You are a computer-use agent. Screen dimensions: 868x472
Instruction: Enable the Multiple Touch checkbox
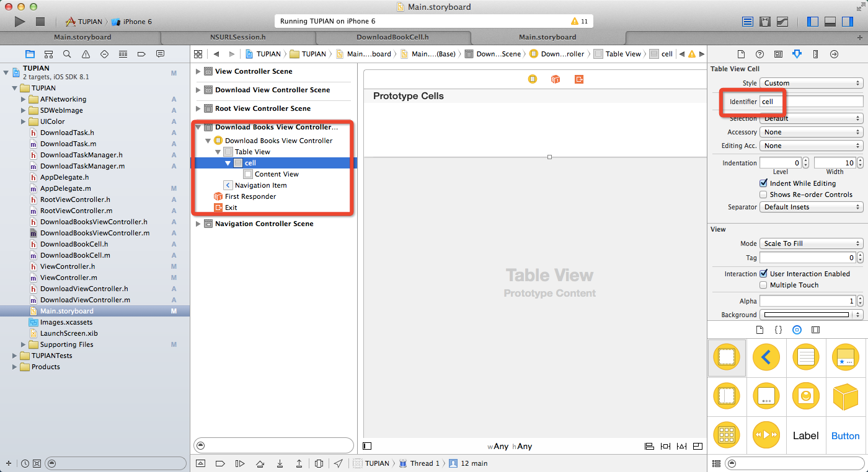(764, 285)
